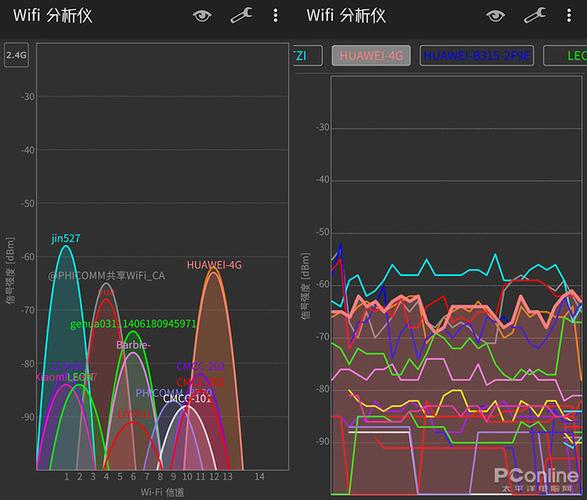
Task: Select the HUAWEI-4G network chip
Action: [x=371, y=56]
